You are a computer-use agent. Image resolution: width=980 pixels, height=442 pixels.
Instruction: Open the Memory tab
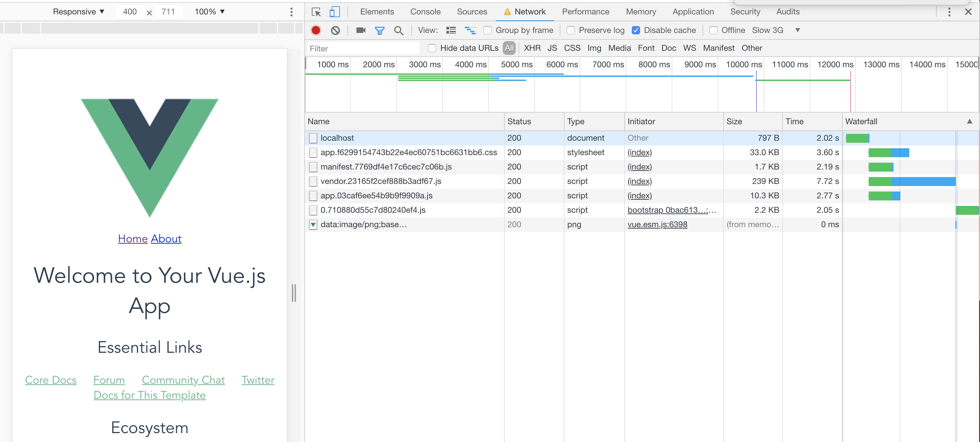641,12
